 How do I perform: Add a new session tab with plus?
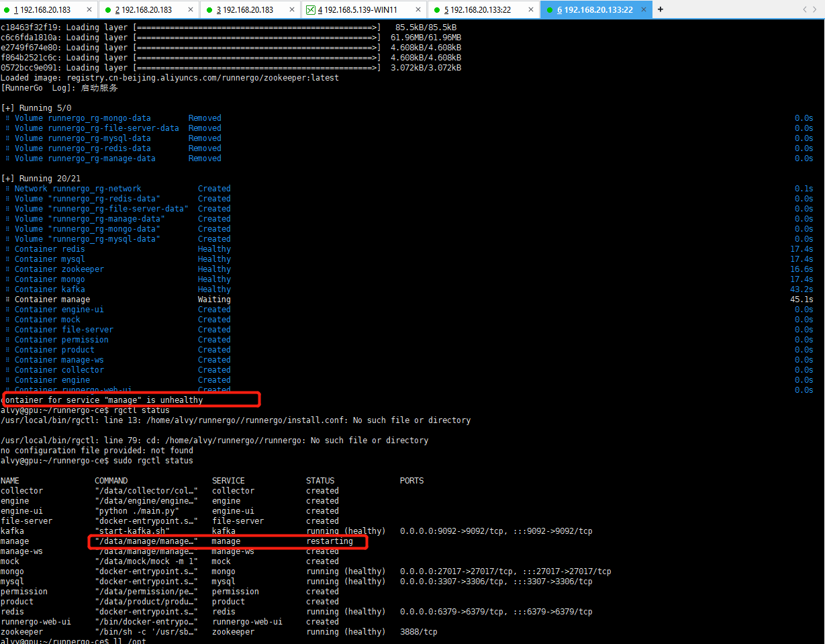pos(661,9)
